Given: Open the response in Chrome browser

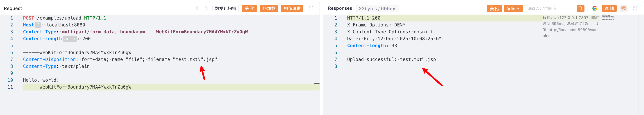Looking at the screenshot, I should tap(595, 8).
